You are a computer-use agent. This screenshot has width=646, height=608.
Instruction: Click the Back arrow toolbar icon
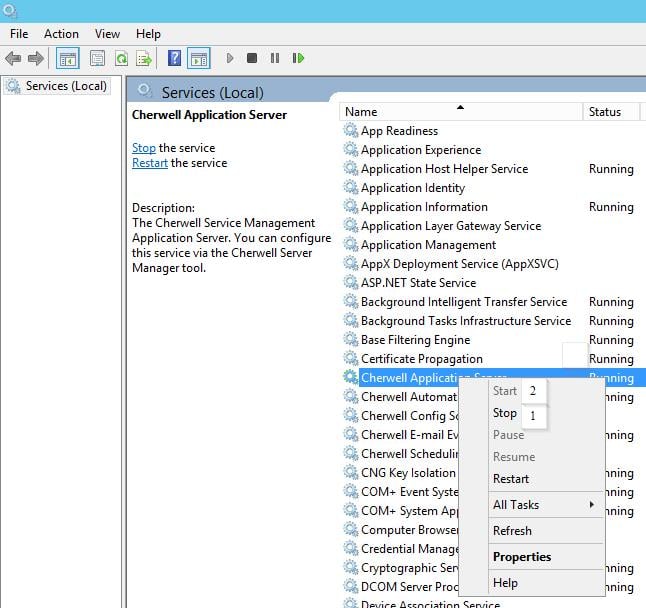(x=13, y=58)
